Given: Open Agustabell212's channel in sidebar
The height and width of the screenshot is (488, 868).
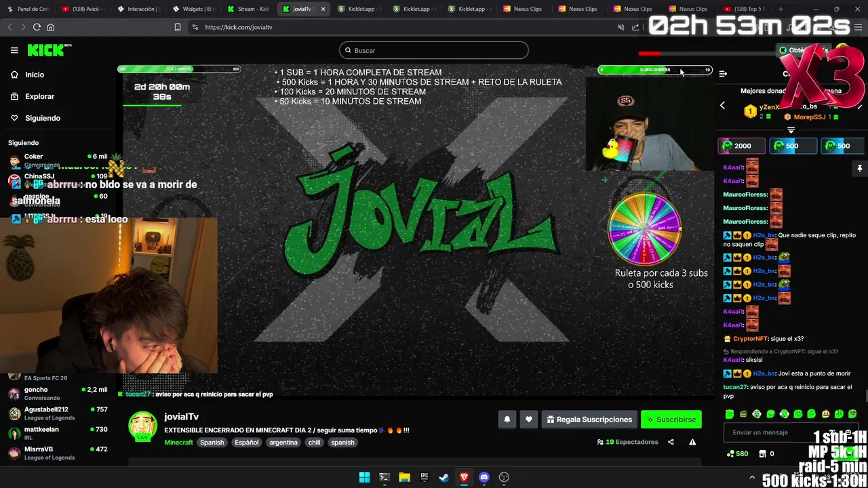Looking at the screenshot, I should point(58,413).
